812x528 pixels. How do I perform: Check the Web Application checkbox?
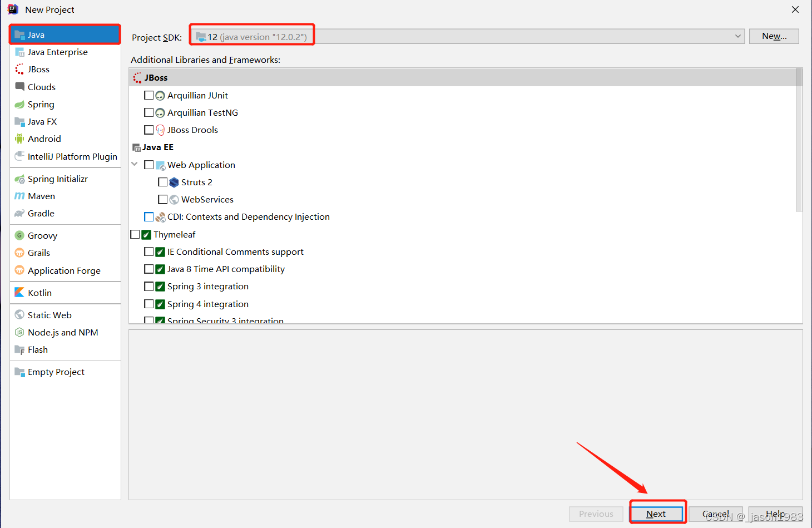pos(148,165)
